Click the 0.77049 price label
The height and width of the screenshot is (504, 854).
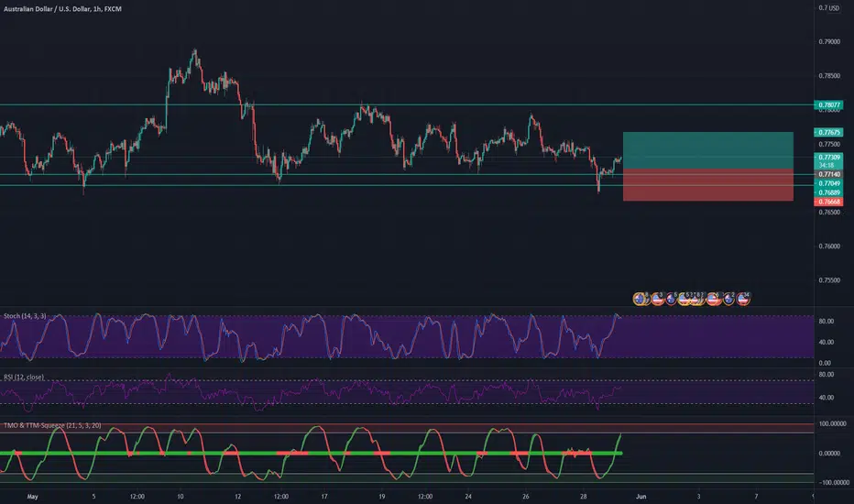click(828, 183)
